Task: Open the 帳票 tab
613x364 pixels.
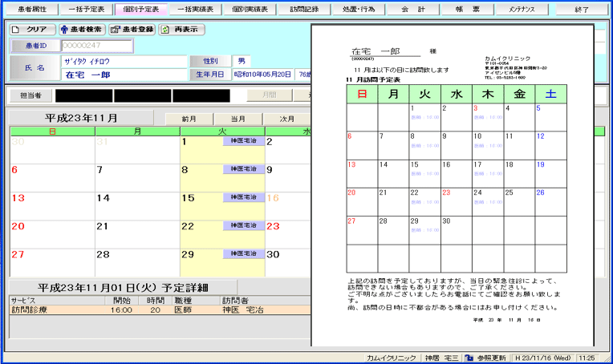Action: [x=468, y=10]
